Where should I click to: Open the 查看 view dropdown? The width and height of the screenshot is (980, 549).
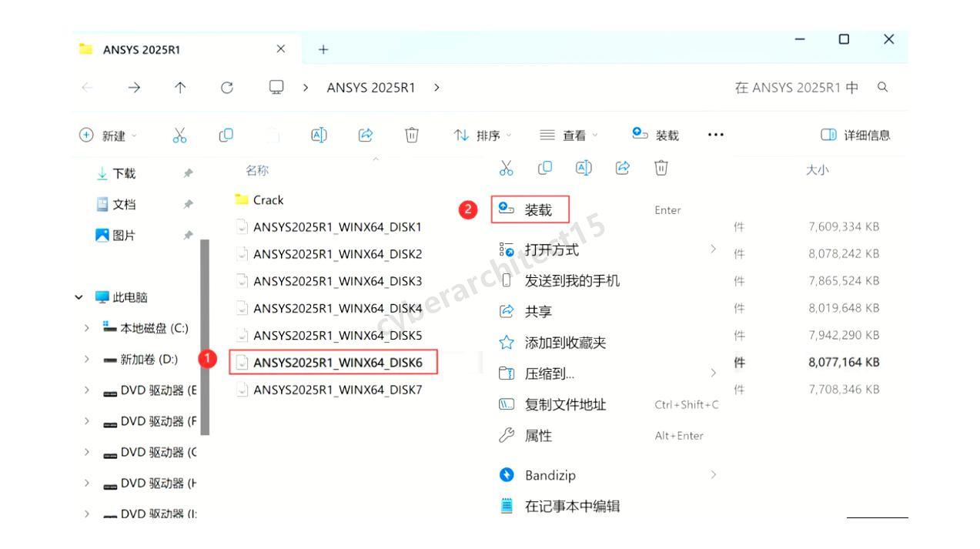(567, 135)
